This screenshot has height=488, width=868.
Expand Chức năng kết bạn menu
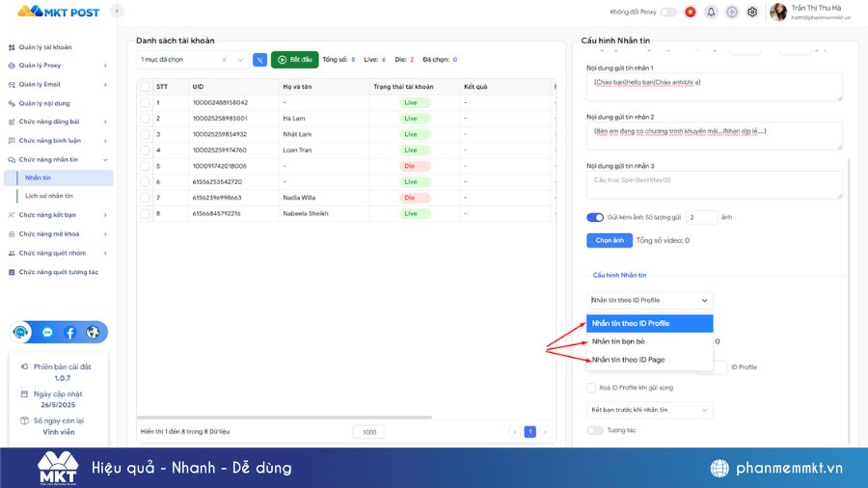click(x=58, y=215)
